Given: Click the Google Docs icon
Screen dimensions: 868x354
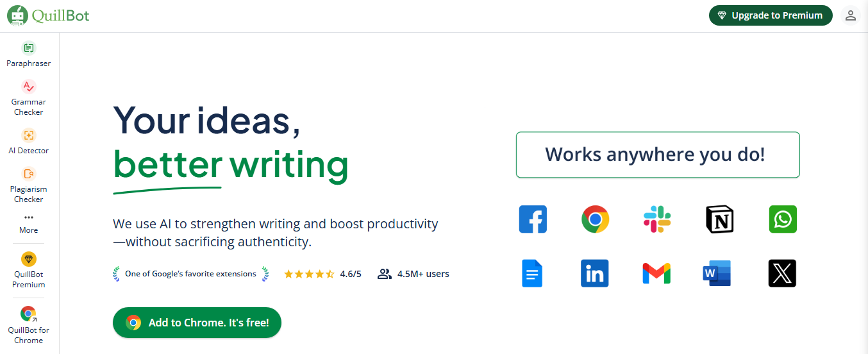Looking at the screenshot, I should [532, 273].
